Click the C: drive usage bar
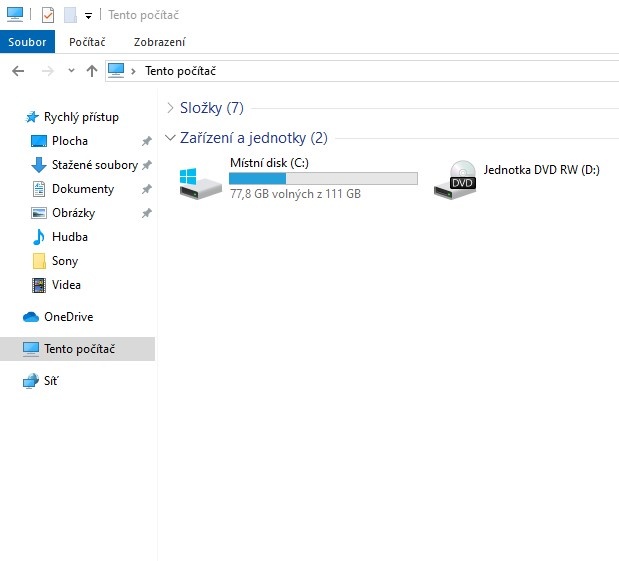The height and width of the screenshot is (561, 619). [x=323, y=178]
